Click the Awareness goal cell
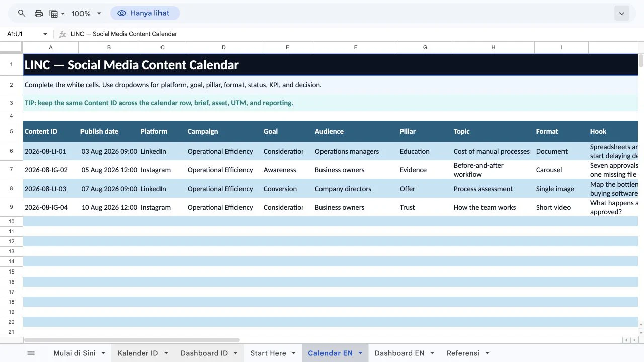The height and width of the screenshot is (362, 644). [287, 170]
